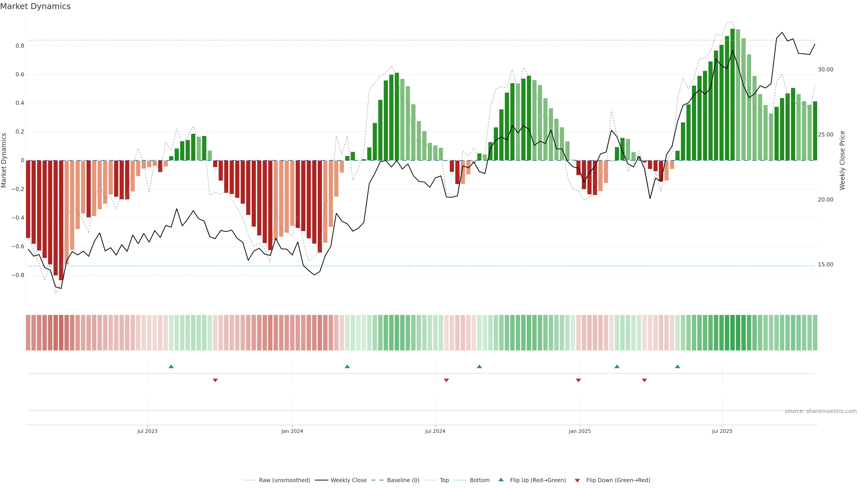This screenshot has height=488, width=868.
Task: Click the last green flip-up triangle before Jul 2025
Action: 677,366
